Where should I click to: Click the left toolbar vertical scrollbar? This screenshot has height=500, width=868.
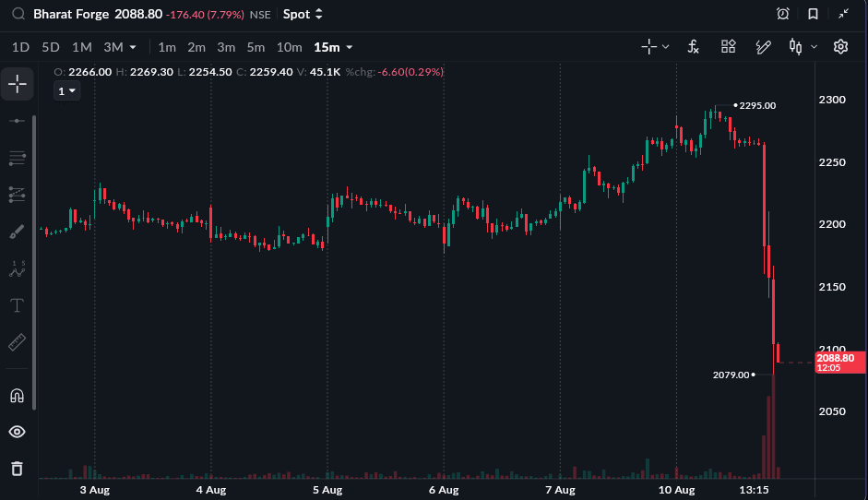tap(34, 263)
